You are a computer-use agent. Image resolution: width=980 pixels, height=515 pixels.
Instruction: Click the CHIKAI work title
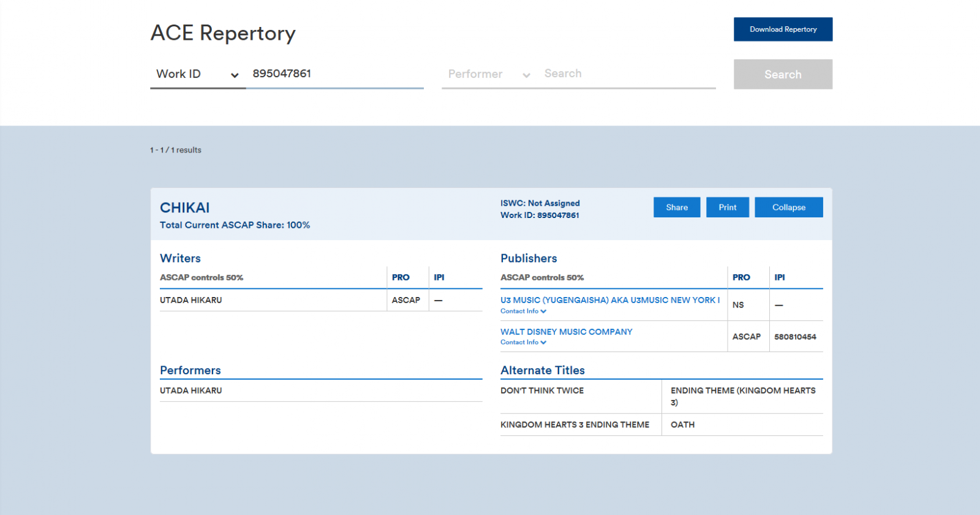(184, 208)
